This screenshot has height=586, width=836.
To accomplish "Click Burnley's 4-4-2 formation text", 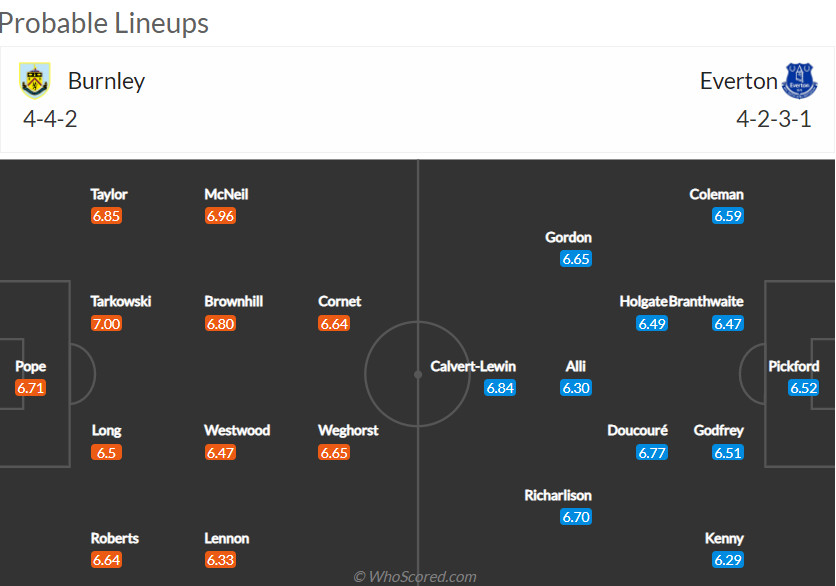I will tap(50, 119).
